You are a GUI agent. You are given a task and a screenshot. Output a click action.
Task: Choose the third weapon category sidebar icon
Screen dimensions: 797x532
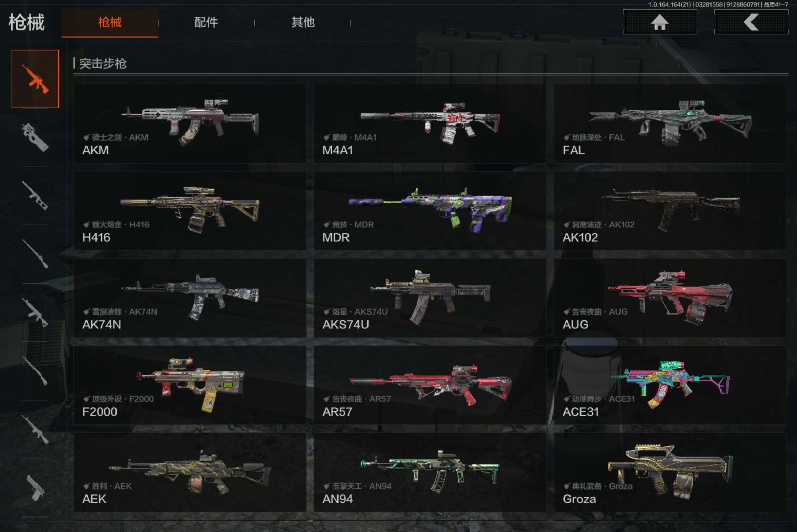click(35, 195)
